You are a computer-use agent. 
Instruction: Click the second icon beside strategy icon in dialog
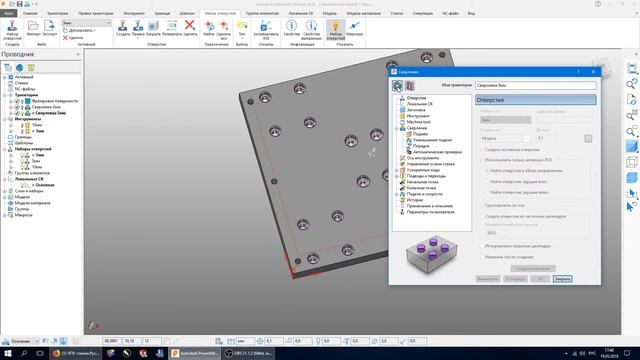409,85
